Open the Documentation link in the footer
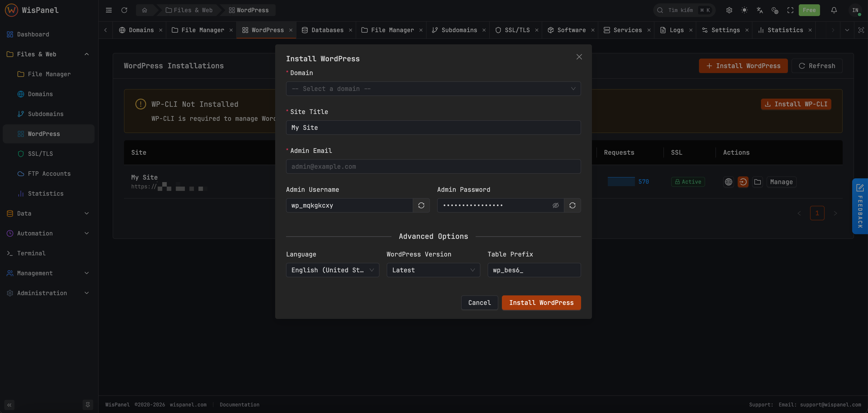Viewport: 868px width, 413px height. pyautogui.click(x=240, y=405)
